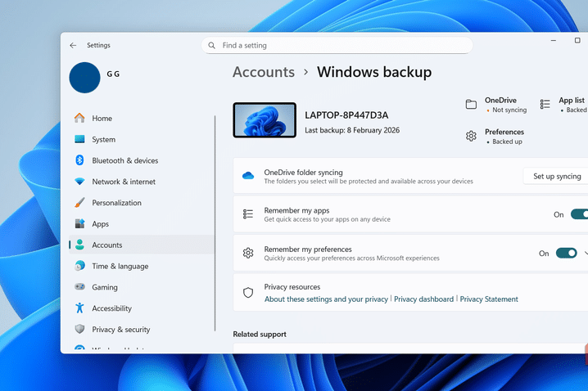Click the Last backup: 8 February 2026 text

tap(352, 130)
